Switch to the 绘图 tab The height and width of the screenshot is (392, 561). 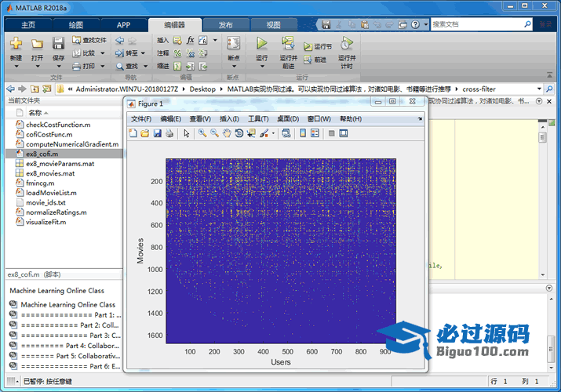76,24
